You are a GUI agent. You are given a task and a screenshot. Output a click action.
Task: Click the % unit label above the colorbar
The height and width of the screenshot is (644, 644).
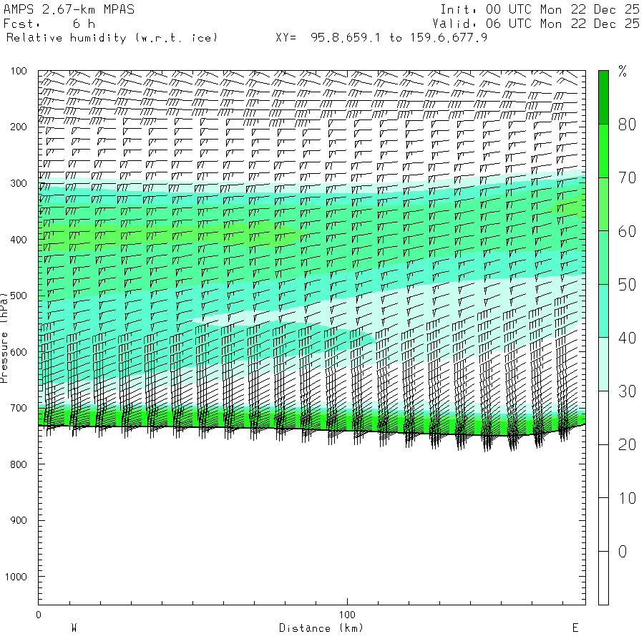pos(622,71)
